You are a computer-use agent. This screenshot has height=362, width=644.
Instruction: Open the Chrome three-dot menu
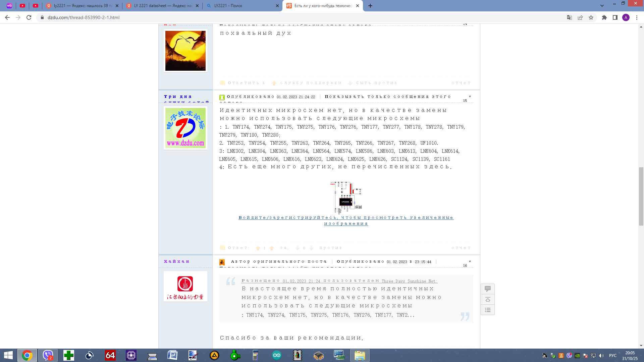click(x=637, y=17)
